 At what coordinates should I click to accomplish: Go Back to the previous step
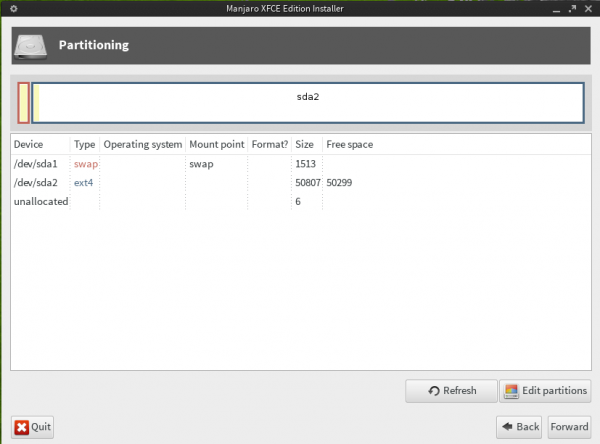[519, 427]
